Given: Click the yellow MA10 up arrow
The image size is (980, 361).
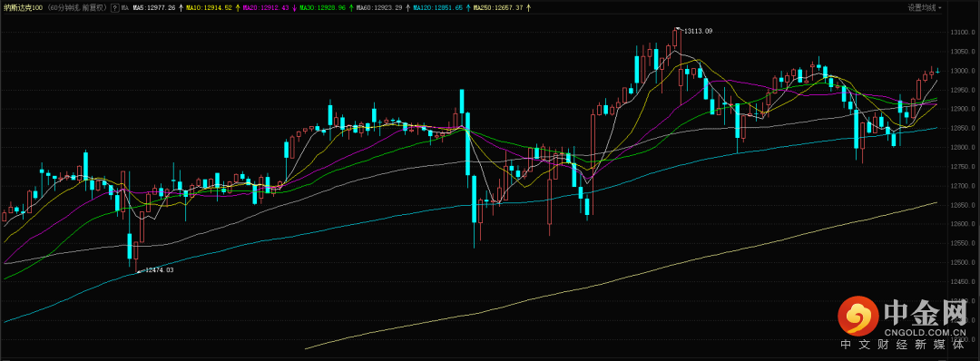Looking at the screenshot, I should (238, 8).
